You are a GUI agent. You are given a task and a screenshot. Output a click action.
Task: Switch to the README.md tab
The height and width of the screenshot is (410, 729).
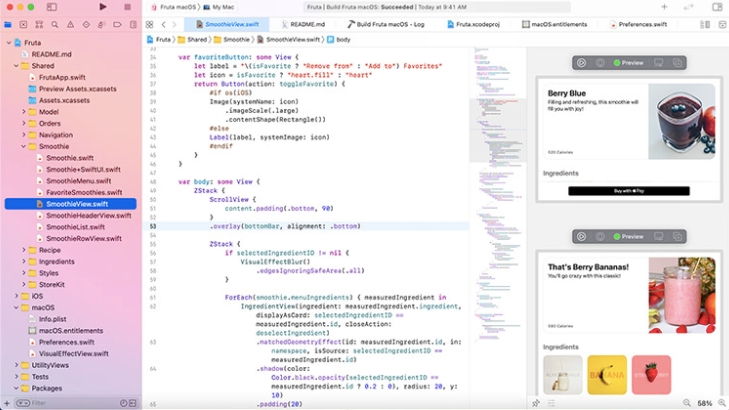click(x=303, y=24)
